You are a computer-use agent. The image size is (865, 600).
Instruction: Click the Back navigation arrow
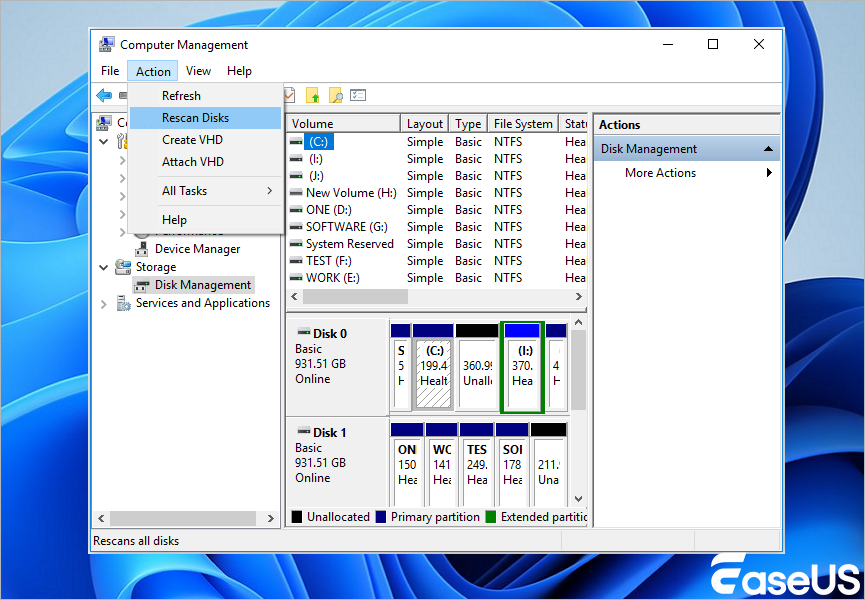tap(104, 95)
